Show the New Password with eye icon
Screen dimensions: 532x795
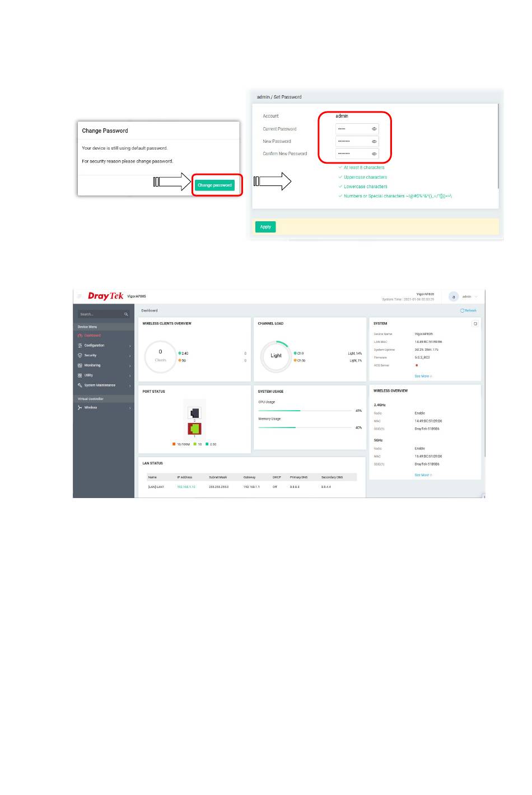tap(374, 141)
